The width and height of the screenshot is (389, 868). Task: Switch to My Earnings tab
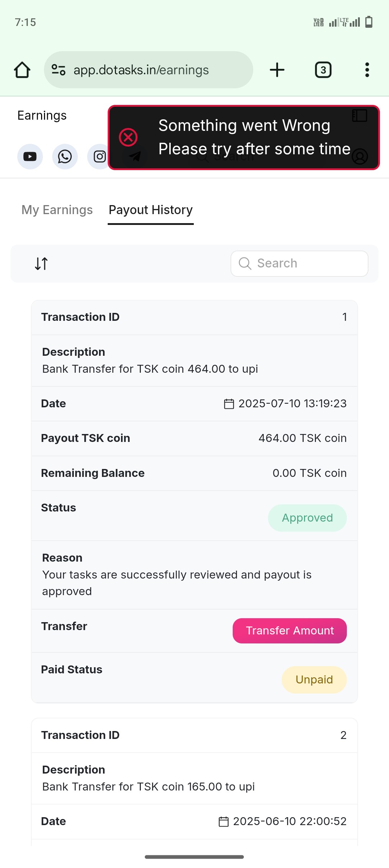click(x=57, y=210)
